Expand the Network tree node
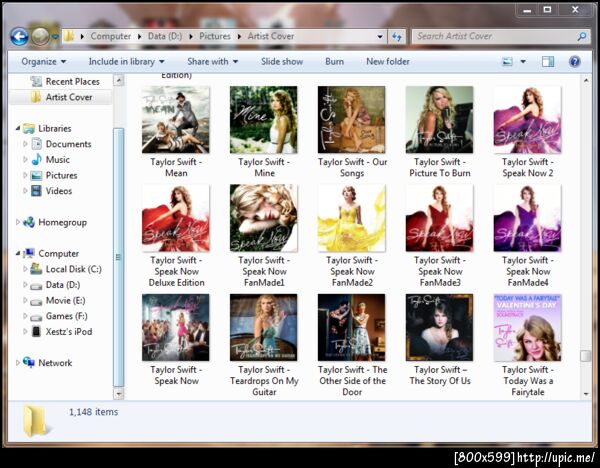Viewport: 600px width, 468px height. pos(18,363)
